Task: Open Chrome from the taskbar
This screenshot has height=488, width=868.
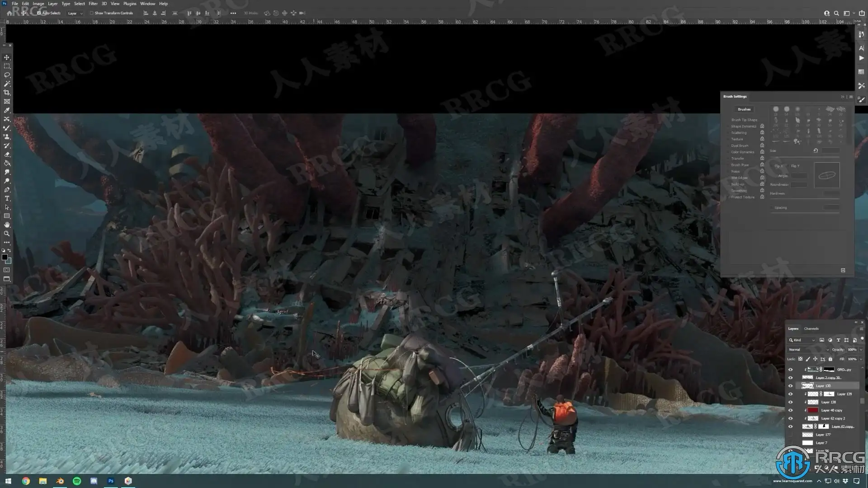Action: click(26, 481)
